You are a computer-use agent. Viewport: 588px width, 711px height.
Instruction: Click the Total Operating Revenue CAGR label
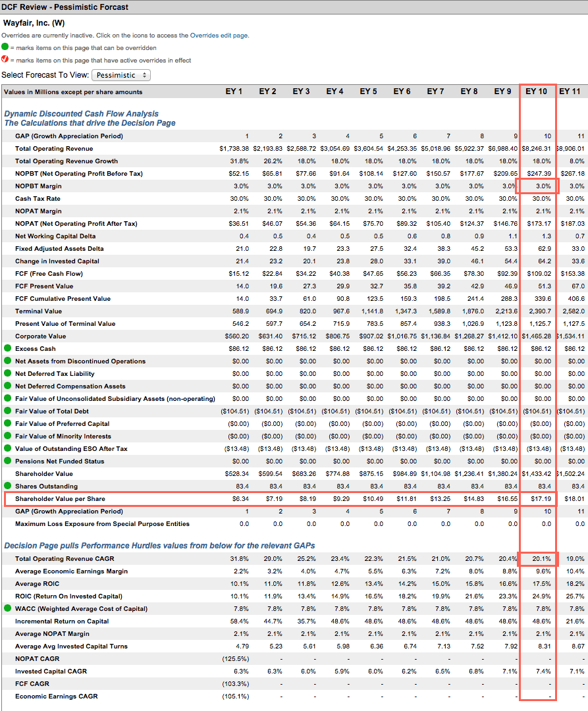(65, 559)
